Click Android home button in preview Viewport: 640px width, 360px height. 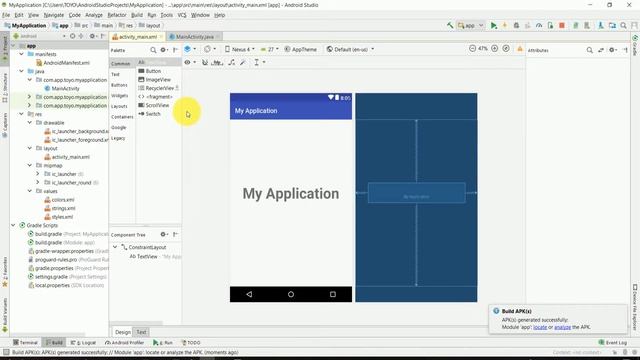(x=291, y=294)
